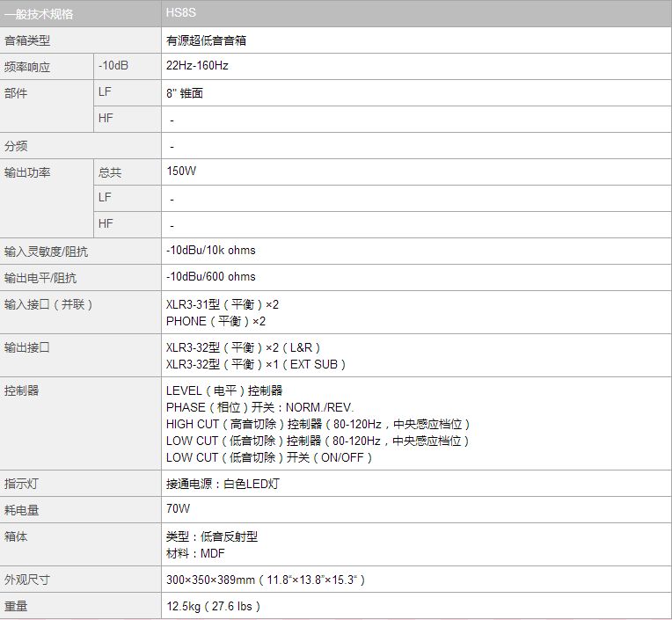This screenshot has height=620, width=672.
Task: Select the 音箱类型 row label
Action: (x=27, y=40)
